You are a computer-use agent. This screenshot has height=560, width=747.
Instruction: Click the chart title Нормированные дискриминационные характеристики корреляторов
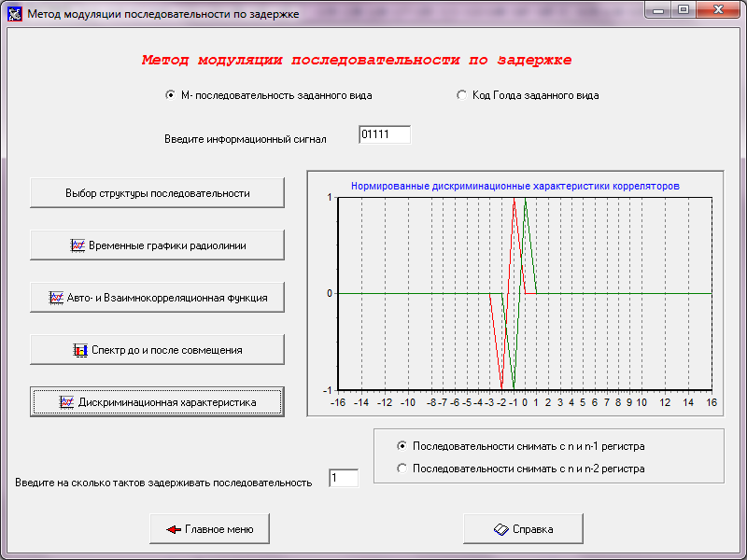pos(515,186)
